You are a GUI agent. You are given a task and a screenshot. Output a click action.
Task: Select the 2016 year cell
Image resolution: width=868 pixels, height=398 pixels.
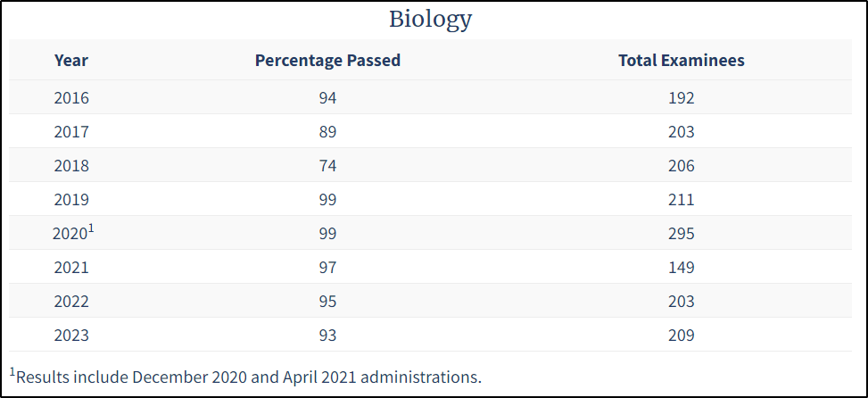(71, 98)
